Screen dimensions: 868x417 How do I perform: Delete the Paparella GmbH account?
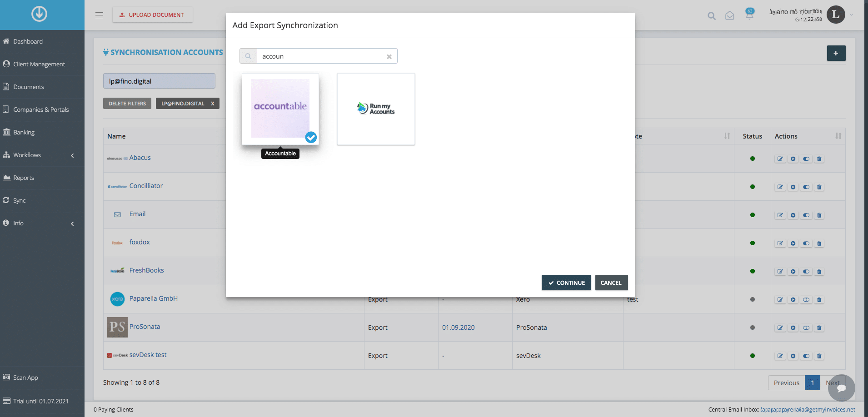point(819,300)
